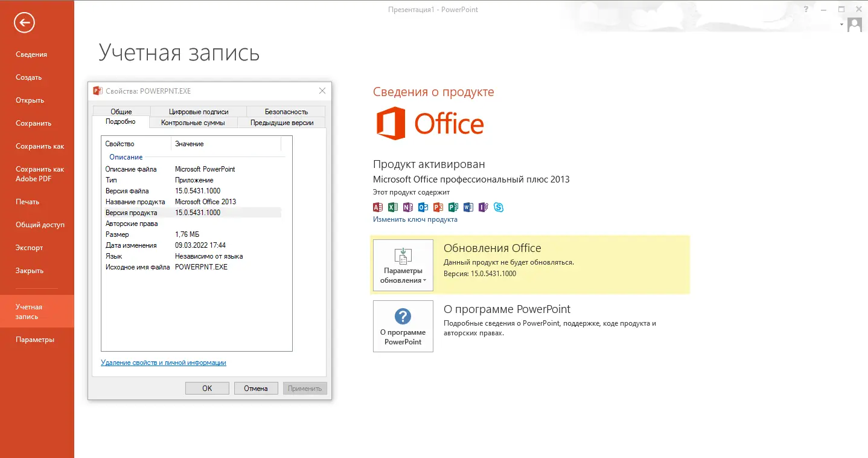Switch to the Общие tab in properties
Viewport: 868px width, 458px height.
point(120,111)
